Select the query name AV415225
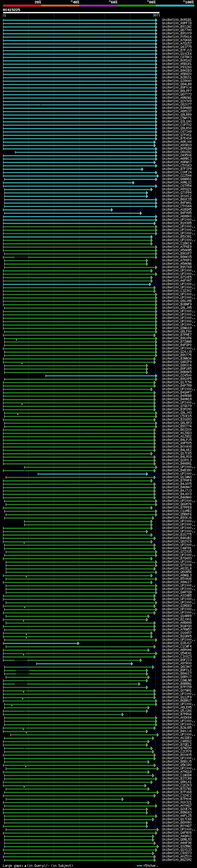Image resolution: width=197 pixels, height=868 pixels. point(11,10)
